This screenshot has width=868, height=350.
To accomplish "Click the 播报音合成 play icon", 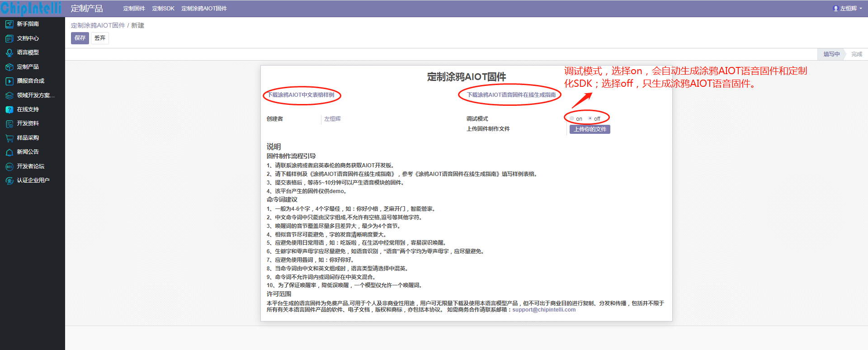I will (x=9, y=81).
